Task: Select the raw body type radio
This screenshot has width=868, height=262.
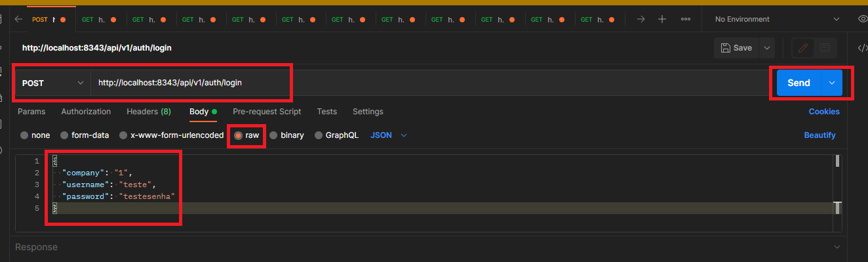Action: tap(239, 135)
